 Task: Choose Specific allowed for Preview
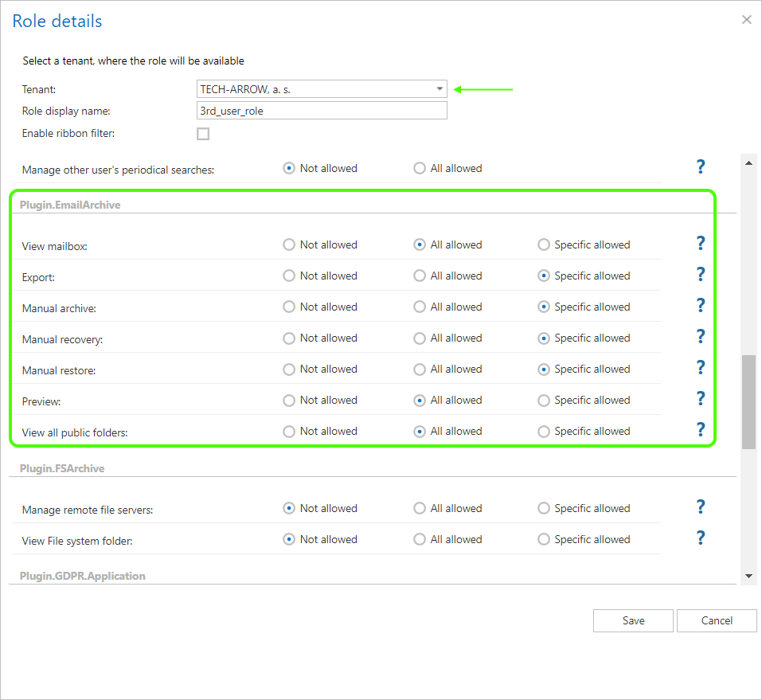tap(544, 400)
